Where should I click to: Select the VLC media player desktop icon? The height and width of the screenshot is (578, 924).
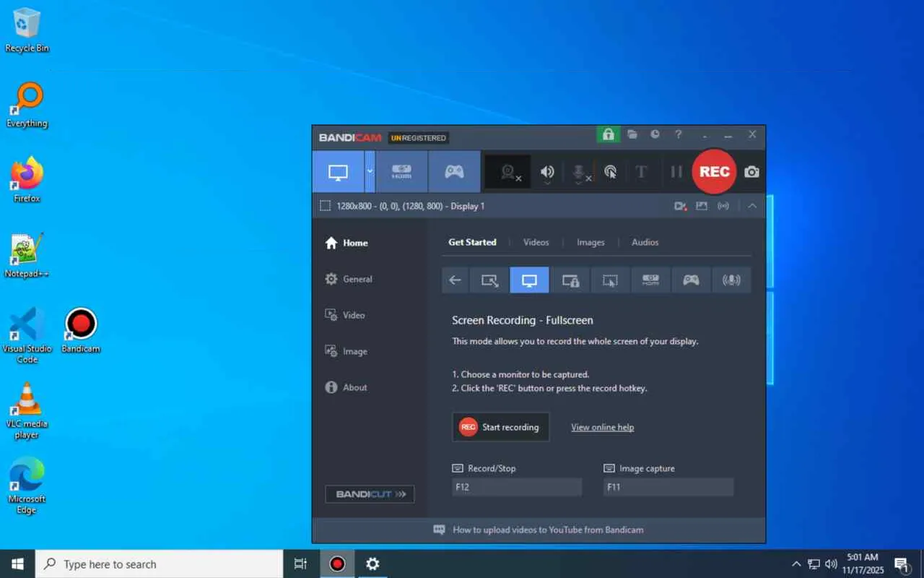27,411
